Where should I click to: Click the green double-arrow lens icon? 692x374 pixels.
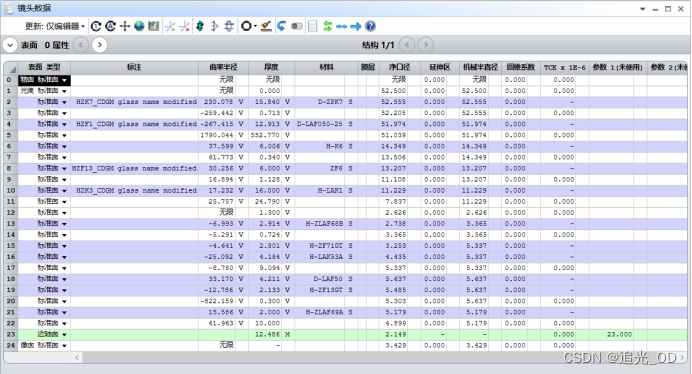200,26
